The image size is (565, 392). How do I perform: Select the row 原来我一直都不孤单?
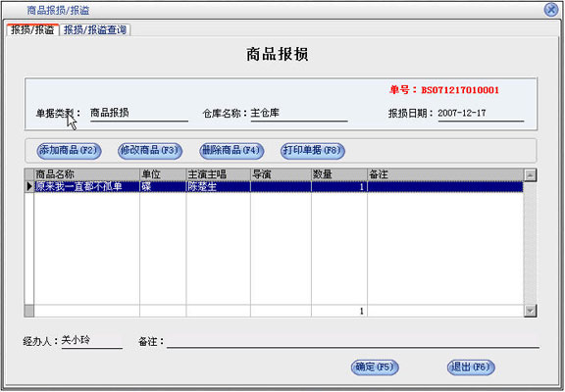coord(279,187)
